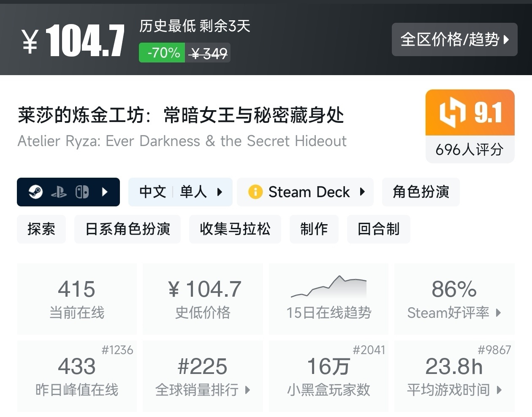Image resolution: width=532 pixels, height=417 pixels.
Task: Click the game title 莱莎的炼金工坊
Action: click(181, 115)
